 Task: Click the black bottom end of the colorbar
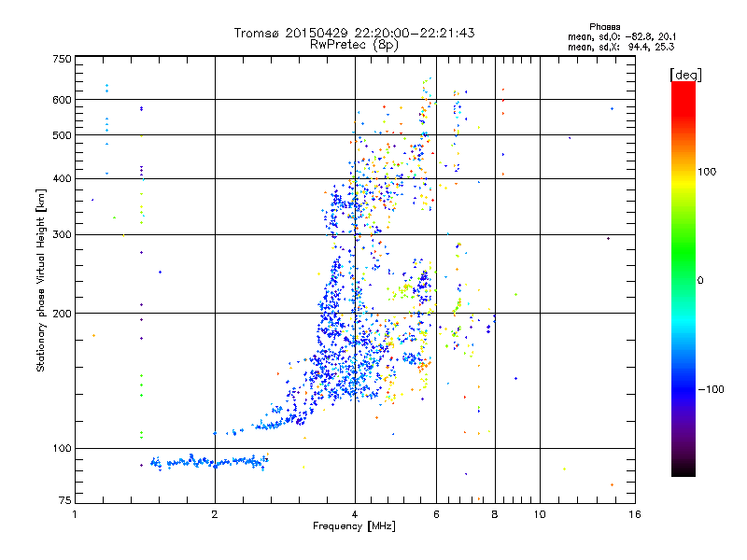tap(684, 469)
